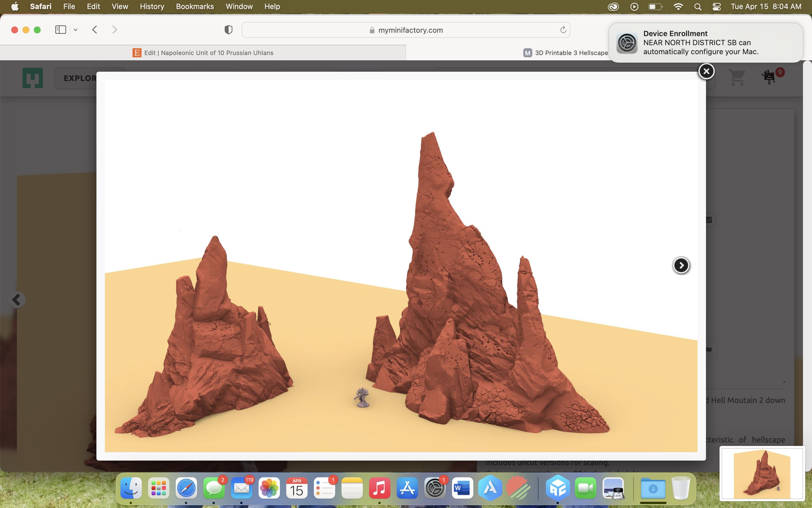Open Spotlight search
The height and width of the screenshot is (508, 812).
(698, 6)
